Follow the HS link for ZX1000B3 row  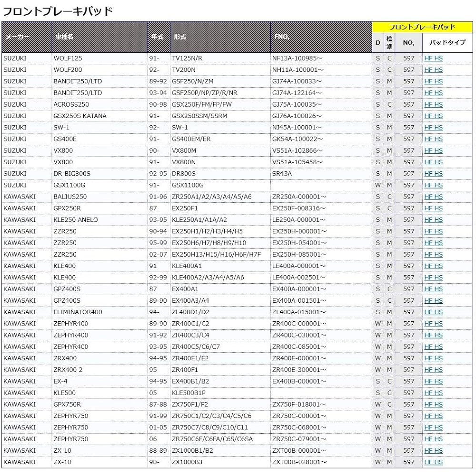[438, 462]
